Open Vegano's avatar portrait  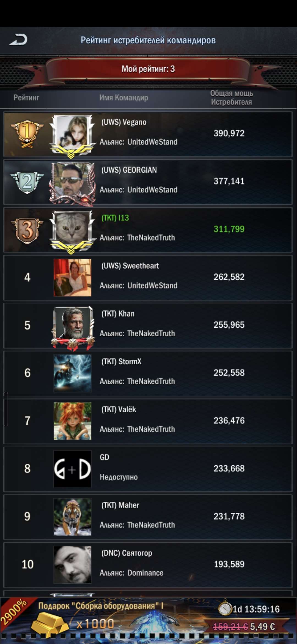[72, 135]
